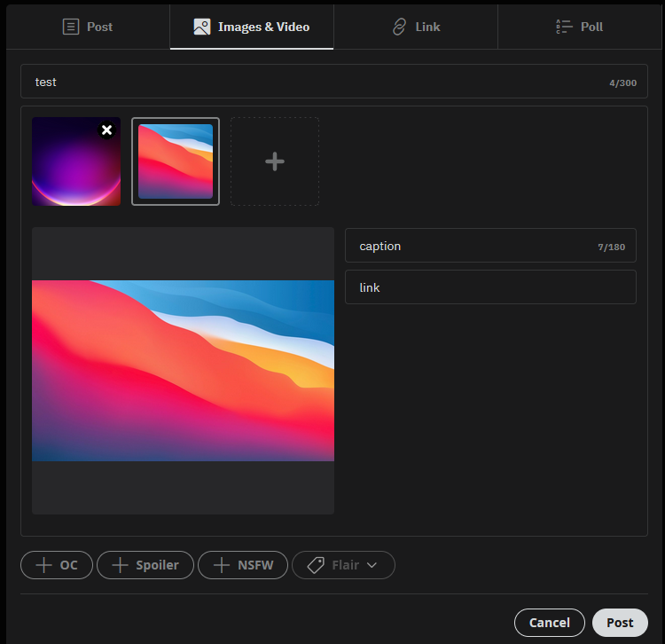Mark post as Spoiler
This screenshot has height=644, width=665.
145,565
